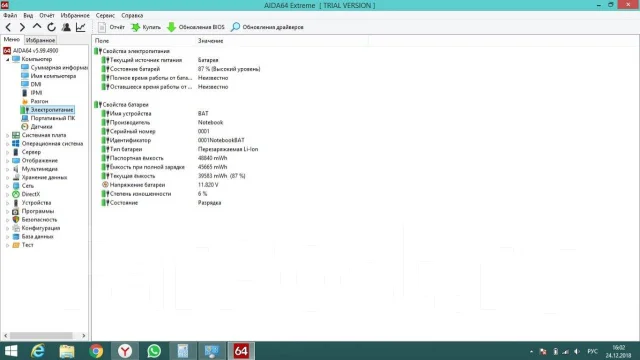The image size is (640, 360).
Task: Click the volume icon in system tray
Action: tap(577, 351)
